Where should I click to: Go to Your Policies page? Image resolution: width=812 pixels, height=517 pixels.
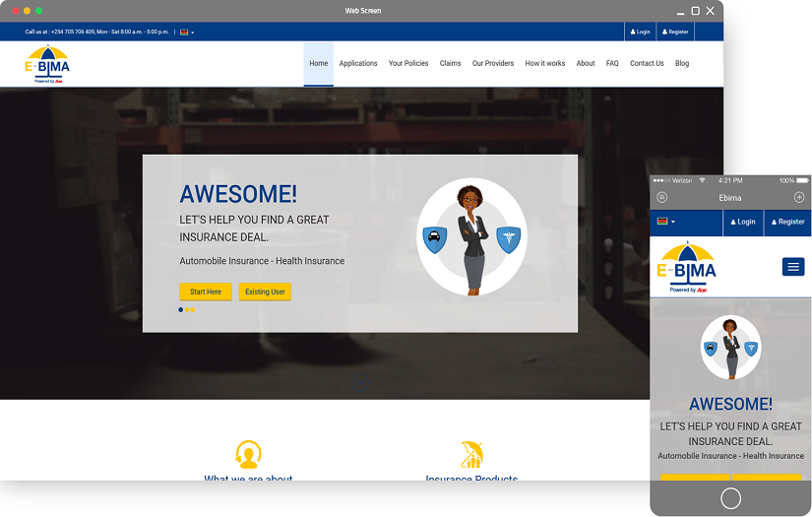coord(408,63)
